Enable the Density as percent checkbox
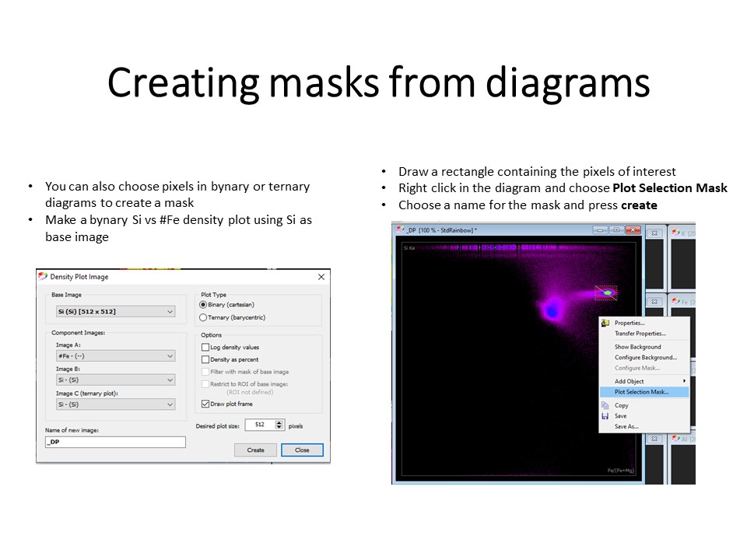The width and height of the screenshot is (747, 560). pos(205,360)
